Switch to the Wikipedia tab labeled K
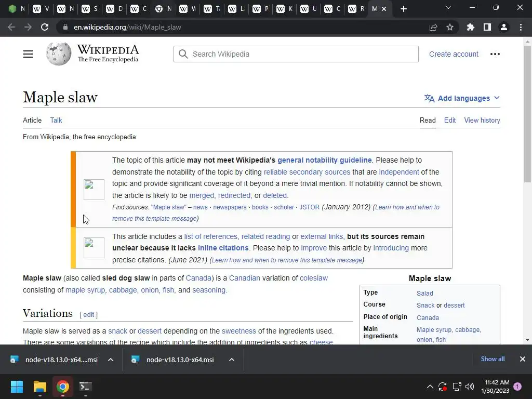The width and height of the screenshot is (532, 399). pyautogui.click(x=285, y=9)
